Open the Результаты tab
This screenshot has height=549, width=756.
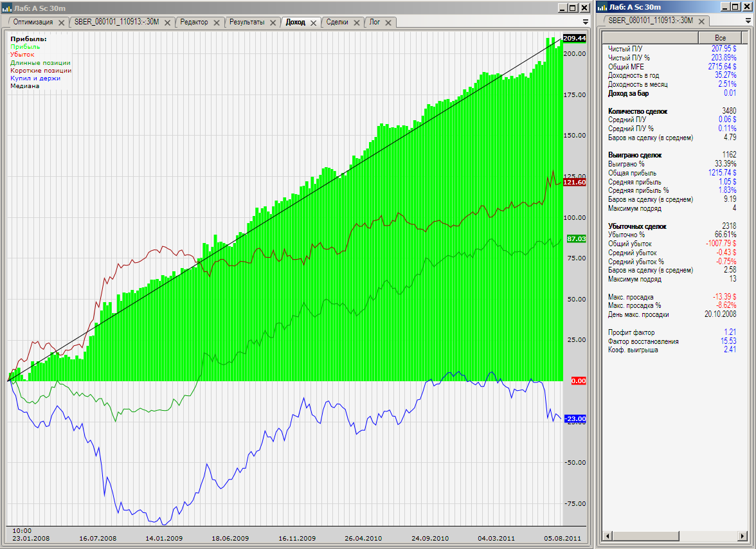pos(247,22)
